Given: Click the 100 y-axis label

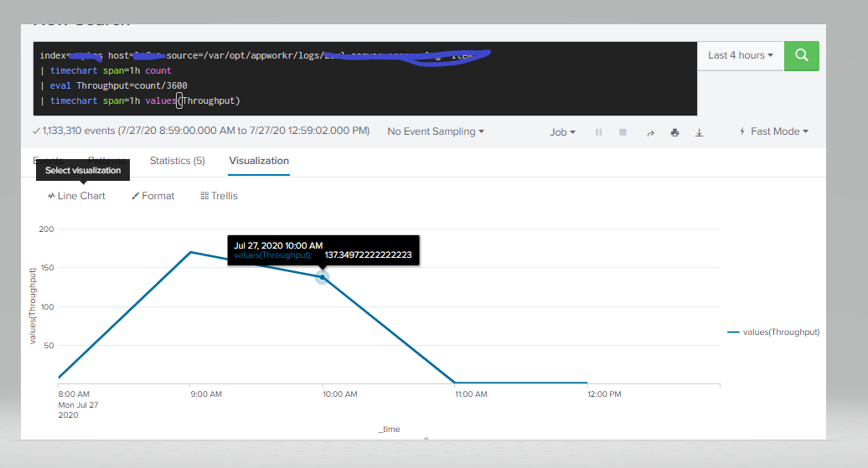Looking at the screenshot, I should click(x=48, y=307).
